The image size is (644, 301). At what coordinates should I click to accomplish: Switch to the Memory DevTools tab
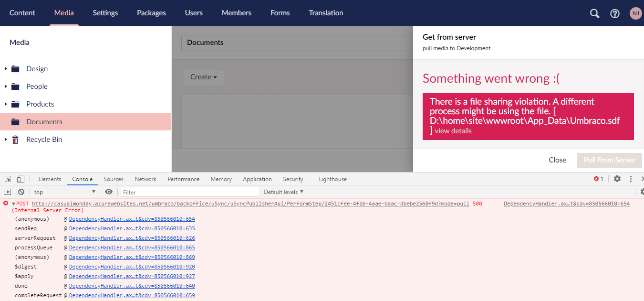(x=221, y=179)
